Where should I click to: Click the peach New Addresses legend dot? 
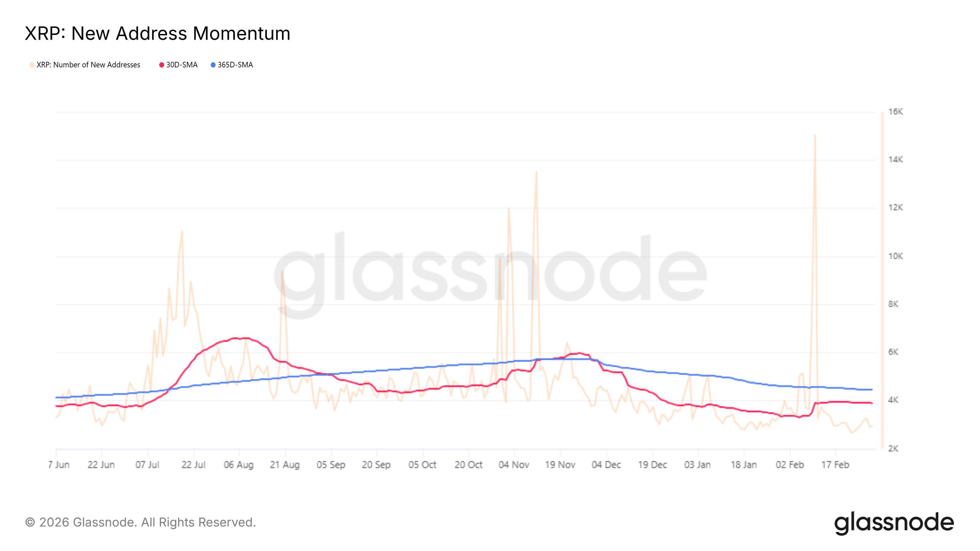coord(32,65)
